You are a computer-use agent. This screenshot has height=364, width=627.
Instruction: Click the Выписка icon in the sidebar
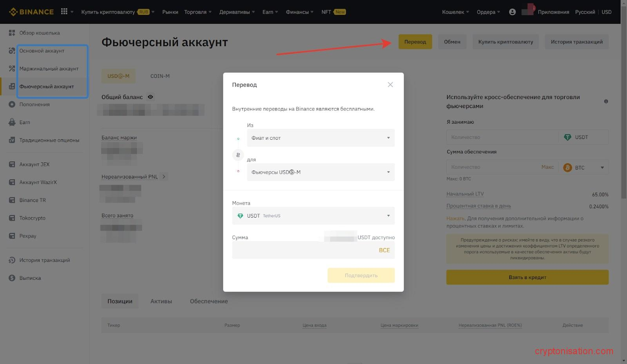tap(11, 278)
